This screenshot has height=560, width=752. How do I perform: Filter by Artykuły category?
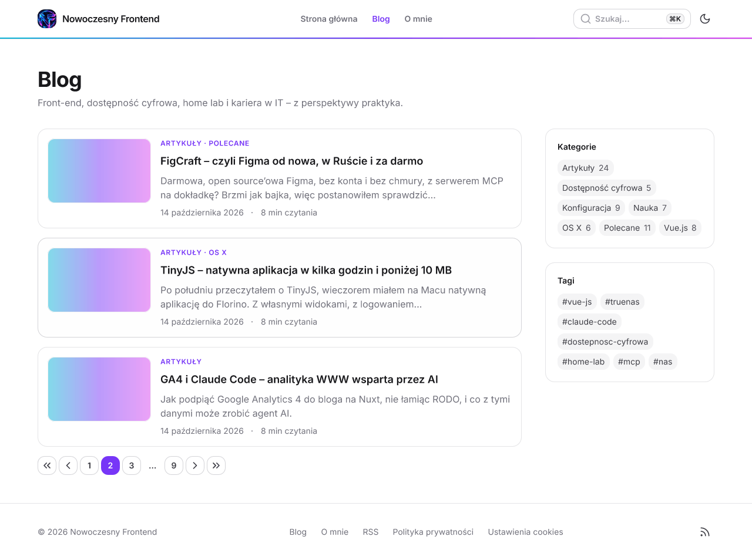[x=585, y=168]
